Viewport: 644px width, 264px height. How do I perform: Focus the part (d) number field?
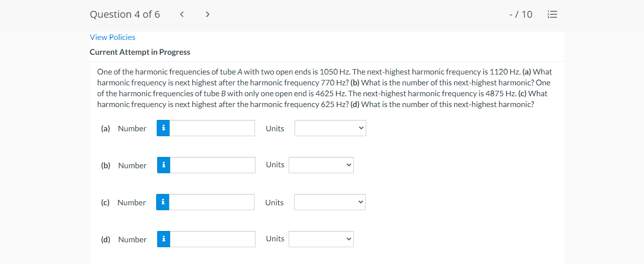(213, 239)
